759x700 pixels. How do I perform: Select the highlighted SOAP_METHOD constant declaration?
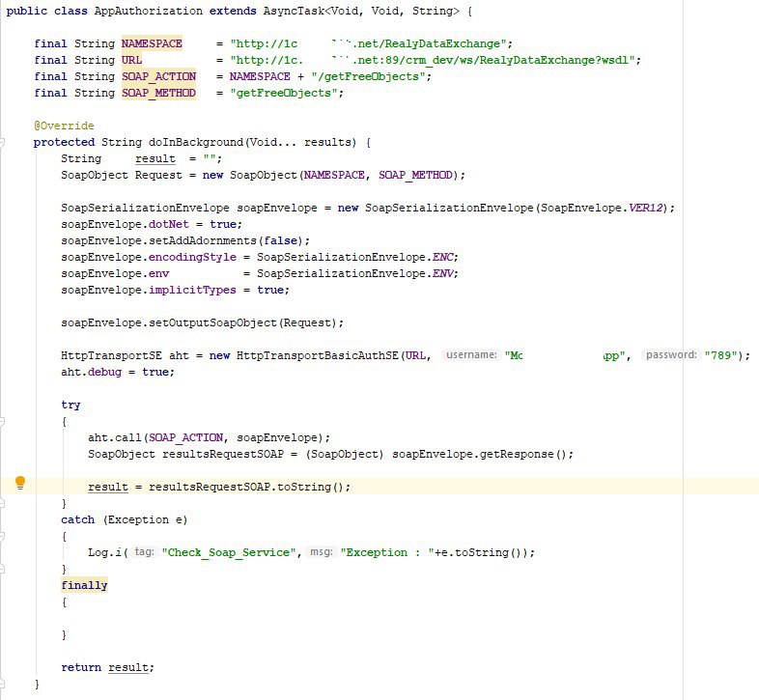[158, 93]
